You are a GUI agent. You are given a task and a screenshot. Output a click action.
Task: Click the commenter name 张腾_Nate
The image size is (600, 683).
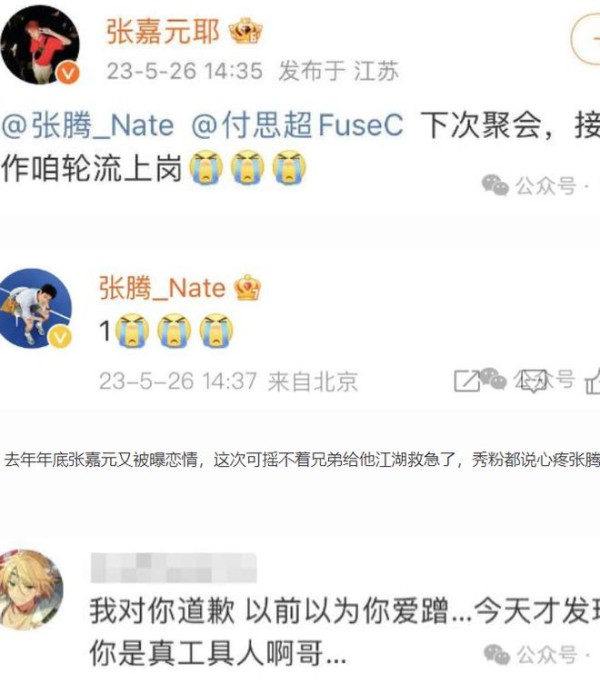coord(162,288)
